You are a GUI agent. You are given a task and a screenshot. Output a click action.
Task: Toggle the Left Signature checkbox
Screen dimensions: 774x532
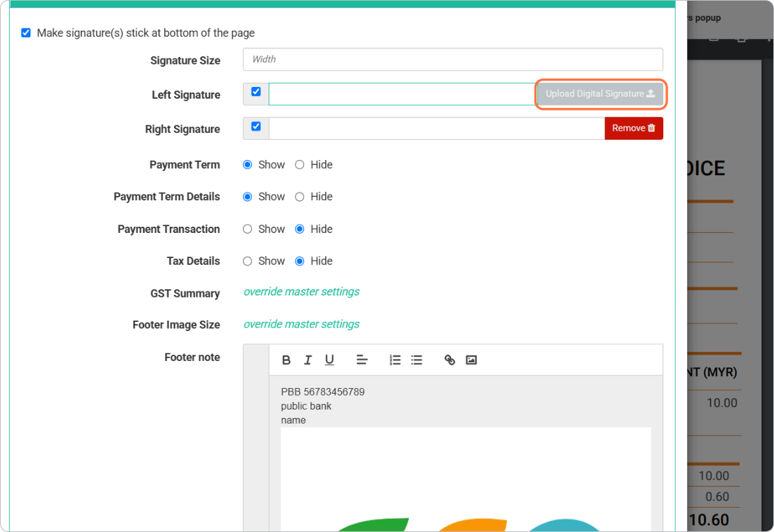[x=255, y=92]
